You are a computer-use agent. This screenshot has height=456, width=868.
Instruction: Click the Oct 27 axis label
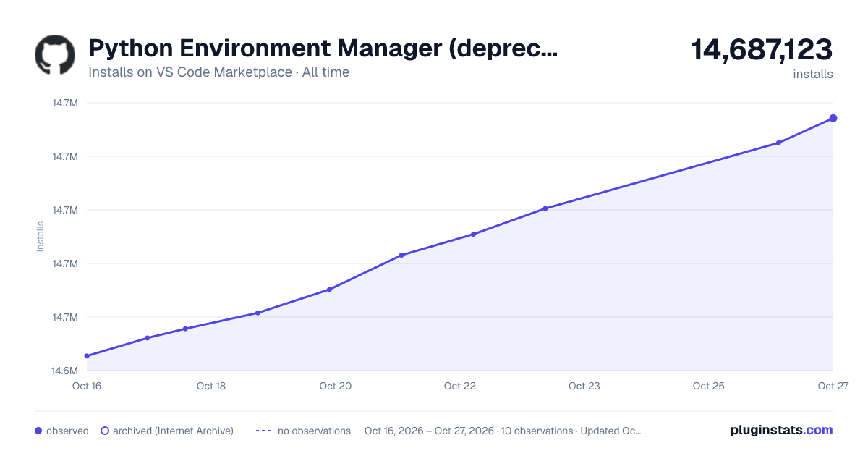coord(833,386)
